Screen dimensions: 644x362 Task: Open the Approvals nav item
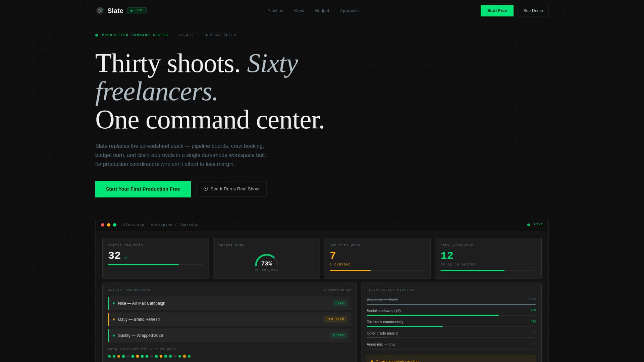350,11
